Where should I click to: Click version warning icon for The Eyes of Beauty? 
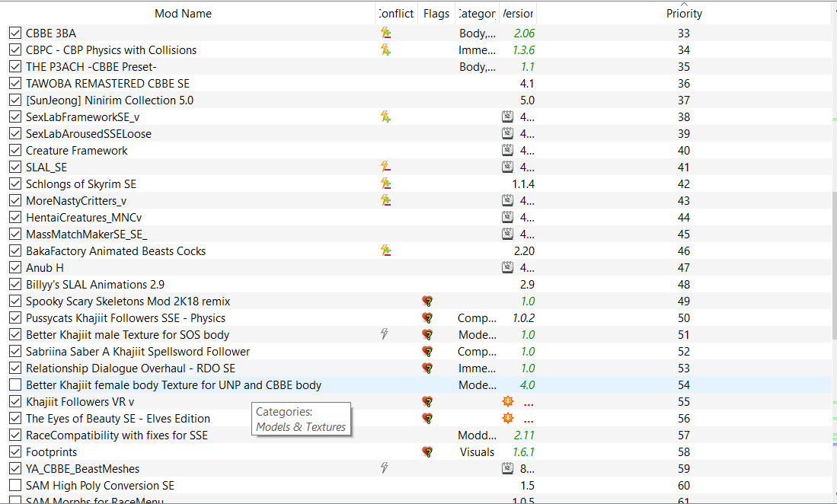click(508, 418)
